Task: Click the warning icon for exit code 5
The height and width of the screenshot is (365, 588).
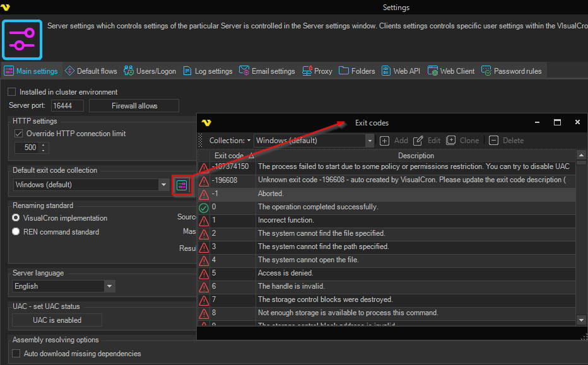Action: [x=204, y=274]
